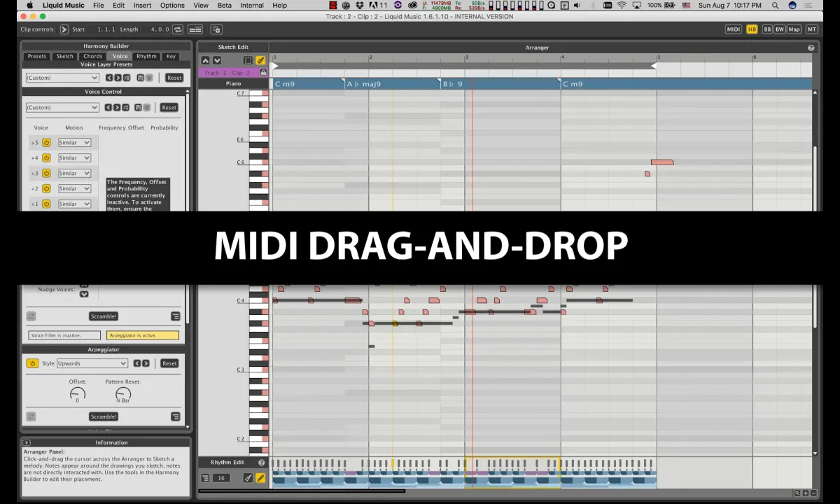Click the lock icon on Track 2 Clip 2
840x504 pixels.
263,73
